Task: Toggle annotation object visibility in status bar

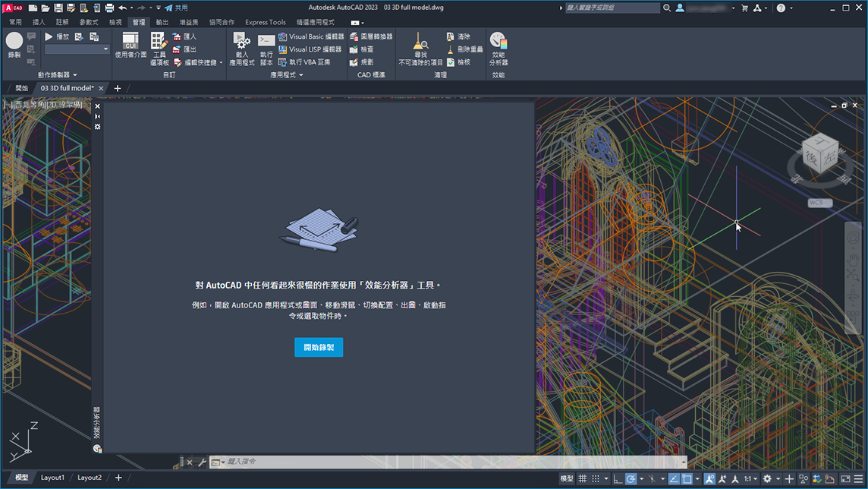Action: 709,478
